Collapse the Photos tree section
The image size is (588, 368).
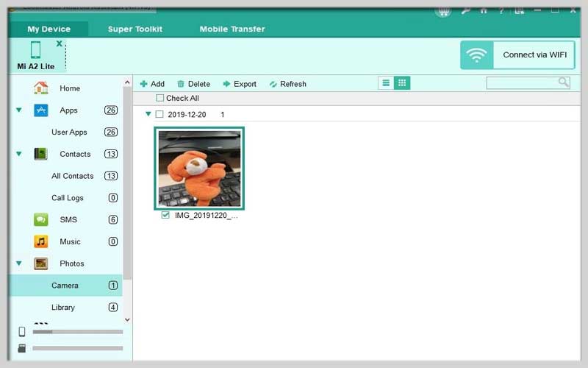[x=19, y=263]
